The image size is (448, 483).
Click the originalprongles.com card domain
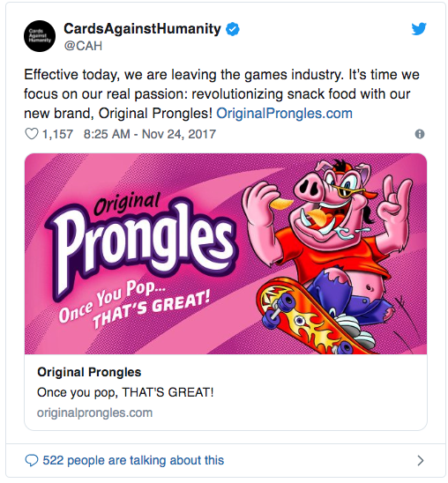pyautogui.click(x=94, y=412)
